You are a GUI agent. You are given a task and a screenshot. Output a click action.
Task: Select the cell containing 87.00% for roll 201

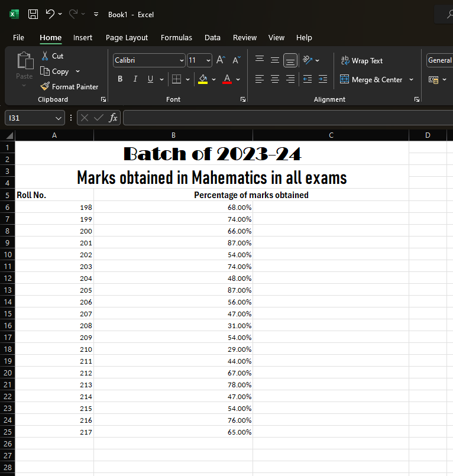coord(173,243)
